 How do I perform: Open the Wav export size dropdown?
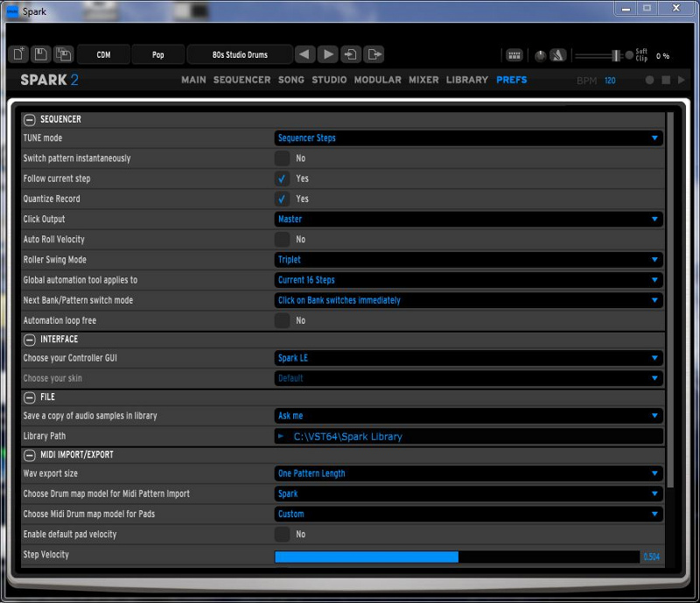click(x=468, y=473)
